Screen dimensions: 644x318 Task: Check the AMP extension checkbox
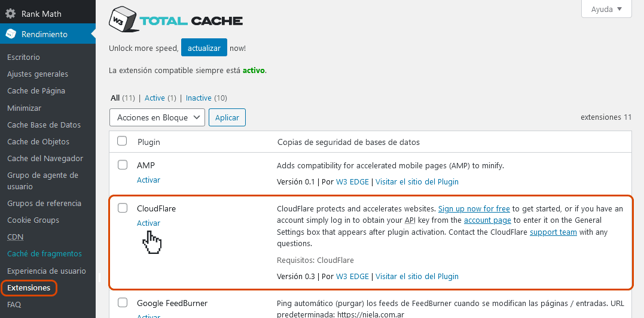click(x=123, y=165)
